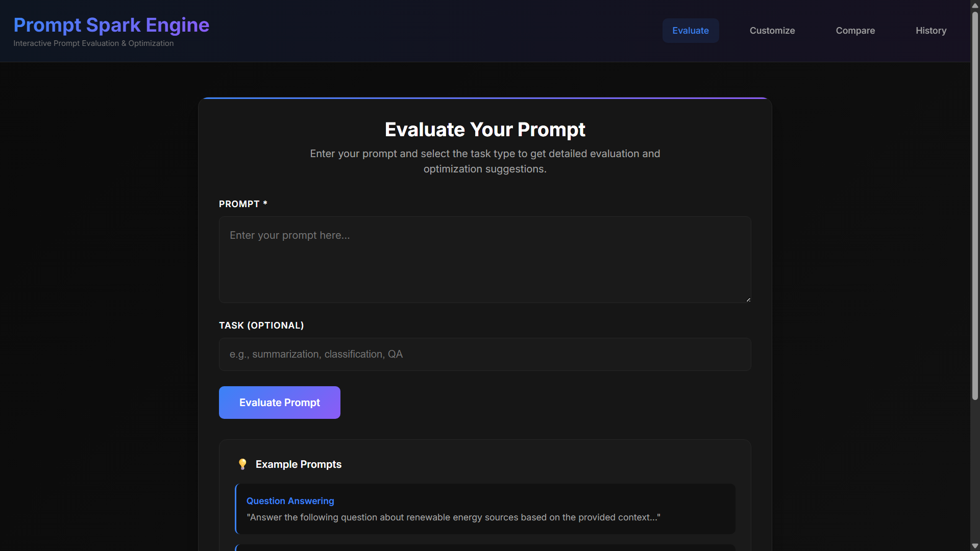980x551 pixels.
Task: Click the partially visible second example card
Action: pyautogui.click(x=485, y=547)
